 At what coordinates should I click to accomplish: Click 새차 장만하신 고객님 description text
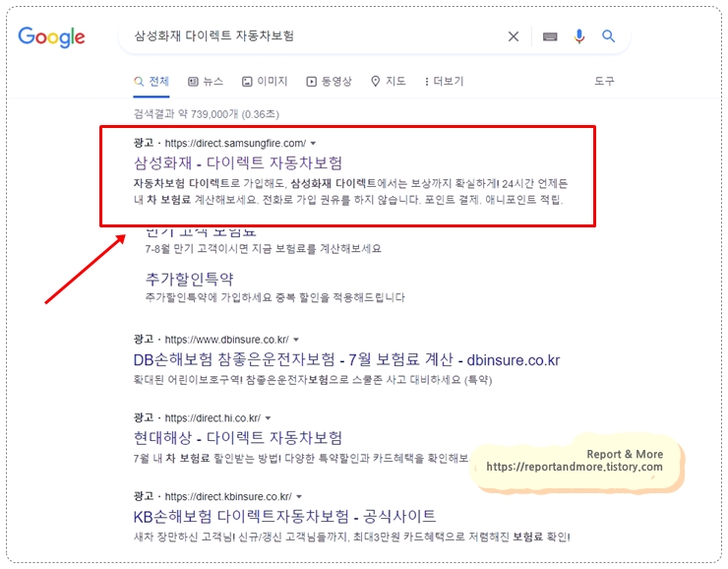351,537
